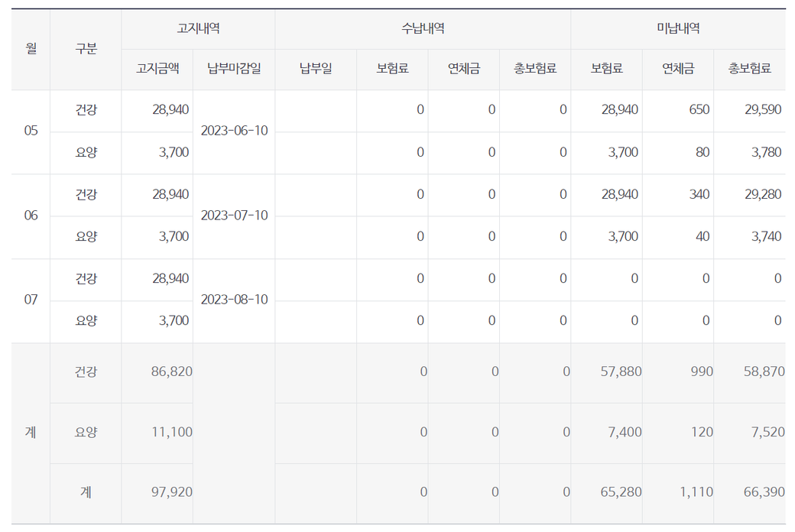Click the month 05 row cell
795x532 pixels.
(x=31, y=131)
